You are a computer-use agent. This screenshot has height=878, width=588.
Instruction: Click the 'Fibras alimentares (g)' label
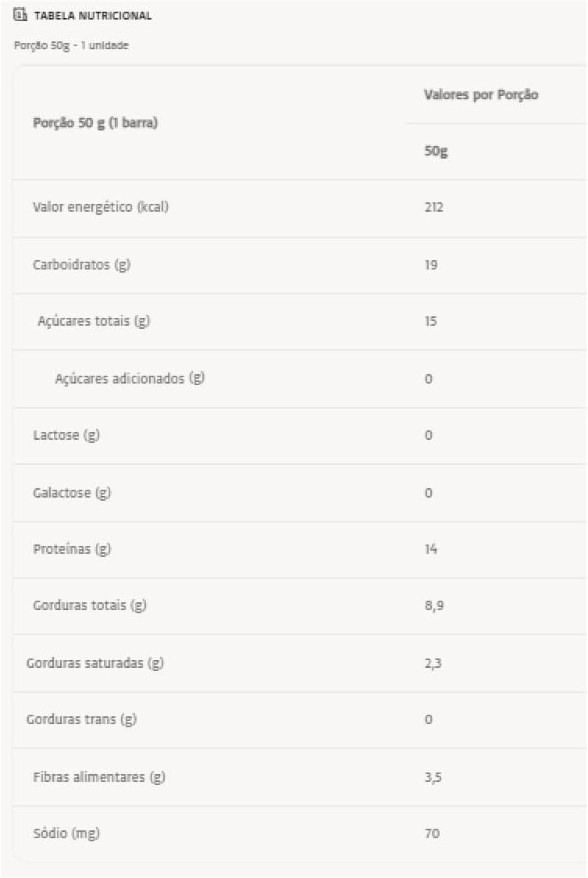pos(99,777)
